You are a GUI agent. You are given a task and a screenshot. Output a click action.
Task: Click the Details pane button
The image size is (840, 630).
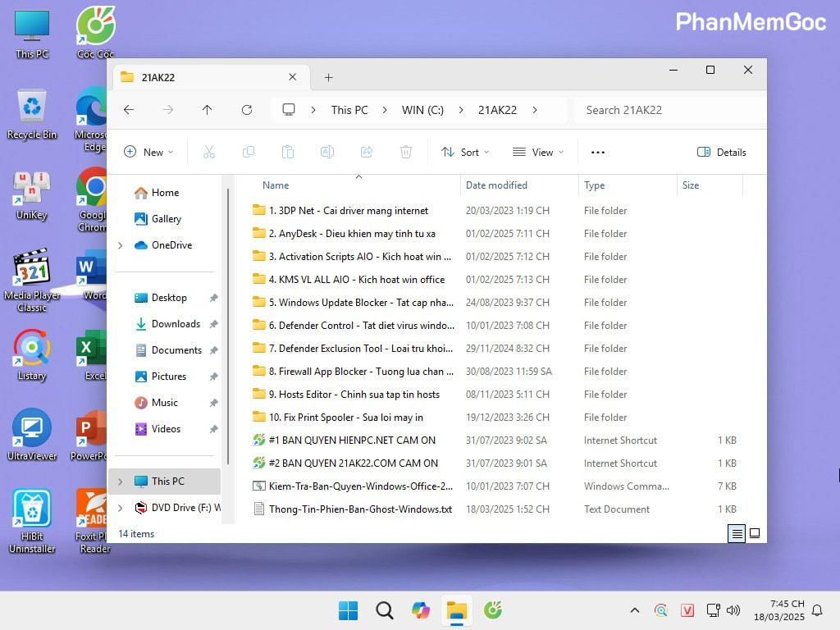click(722, 152)
